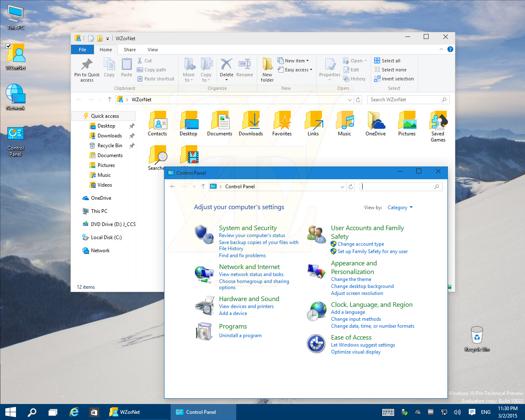Image resolution: width=525 pixels, height=420 pixels.
Task: Expand the WZorNet address bar history dropdown
Action: coord(350,100)
